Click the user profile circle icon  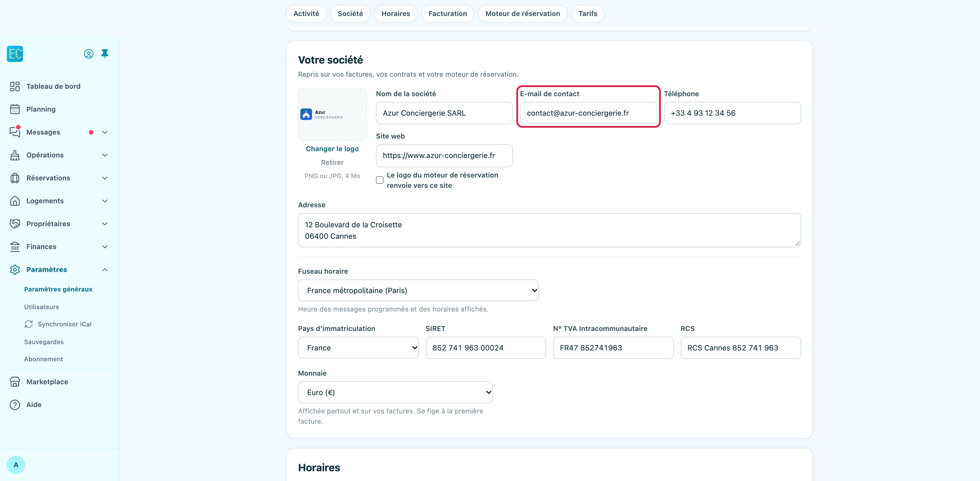[x=89, y=54]
